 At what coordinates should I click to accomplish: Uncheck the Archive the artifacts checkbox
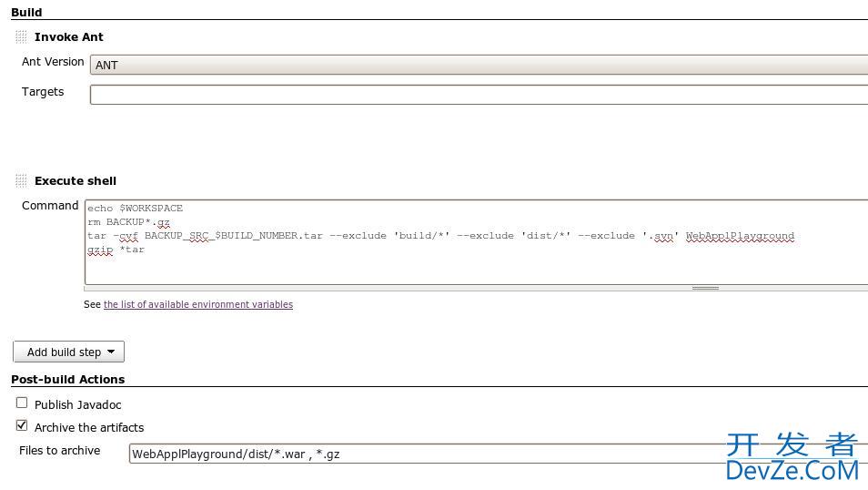coord(22,425)
